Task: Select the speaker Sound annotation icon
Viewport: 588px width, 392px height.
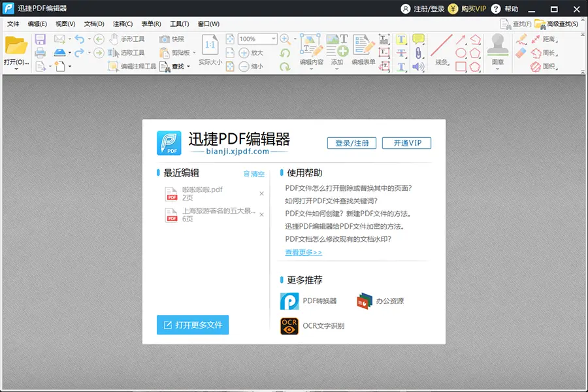Action: tap(418, 67)
